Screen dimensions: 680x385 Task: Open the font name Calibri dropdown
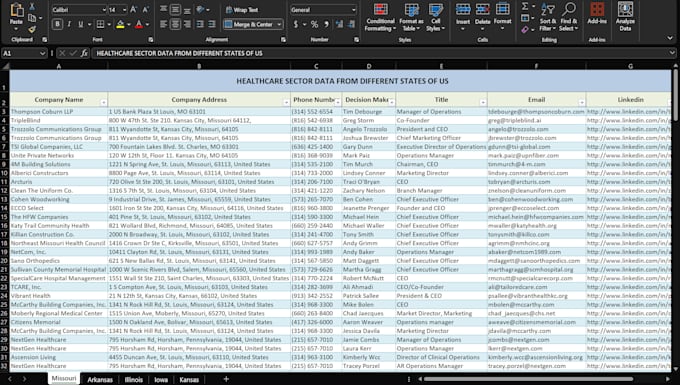pos(104,10)
